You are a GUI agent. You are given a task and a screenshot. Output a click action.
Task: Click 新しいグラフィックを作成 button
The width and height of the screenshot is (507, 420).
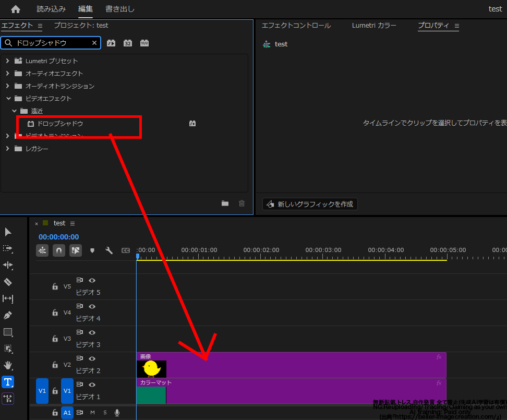[310, 204]
